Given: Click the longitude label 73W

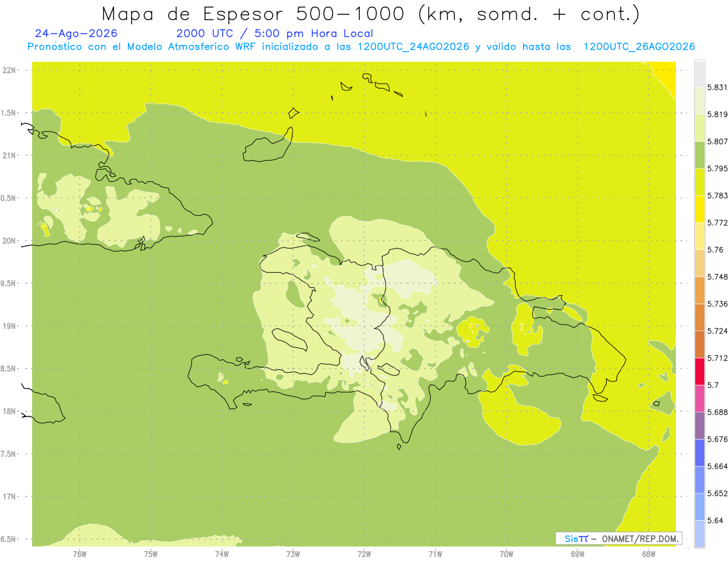Looking at the screenshot, I should (x=293, y=554).
